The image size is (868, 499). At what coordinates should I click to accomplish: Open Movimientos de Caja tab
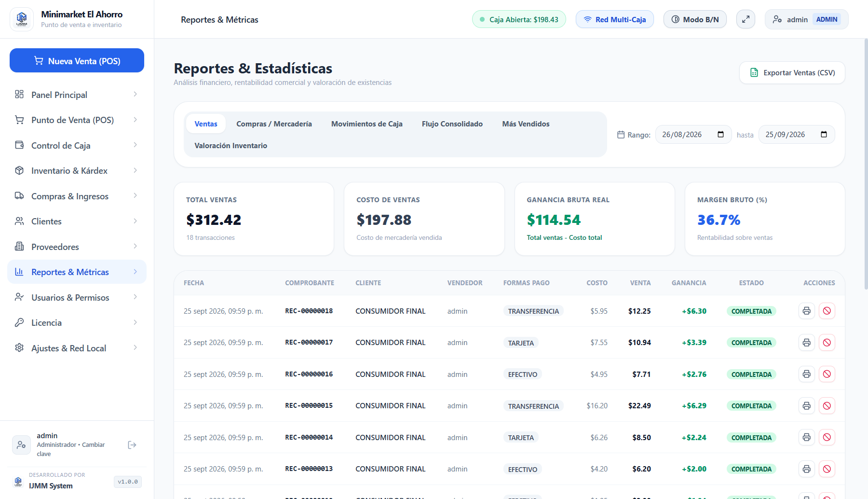(366, 124)
